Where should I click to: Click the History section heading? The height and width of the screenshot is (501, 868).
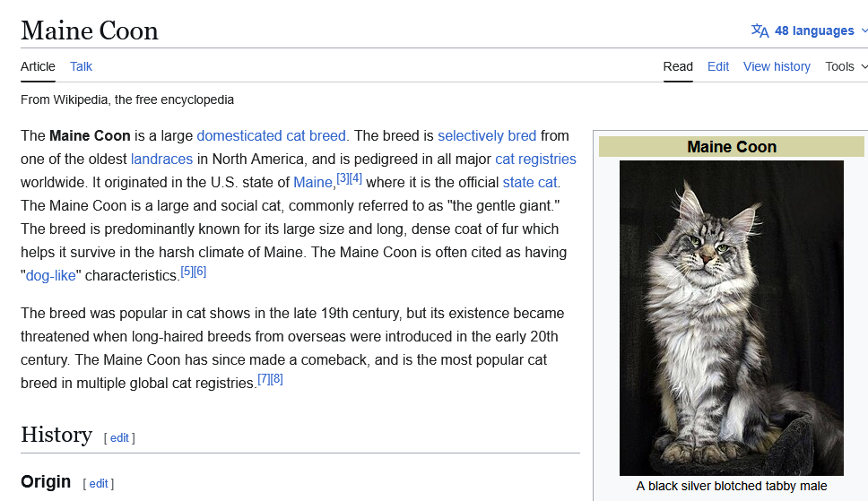pos(56,435)
